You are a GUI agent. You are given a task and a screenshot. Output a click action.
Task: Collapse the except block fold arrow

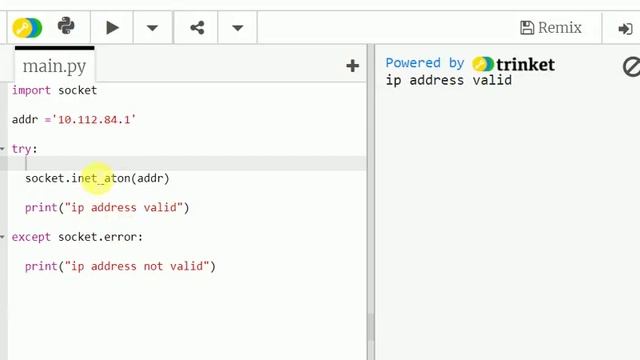pyautogui.click(x=3, y=237)
